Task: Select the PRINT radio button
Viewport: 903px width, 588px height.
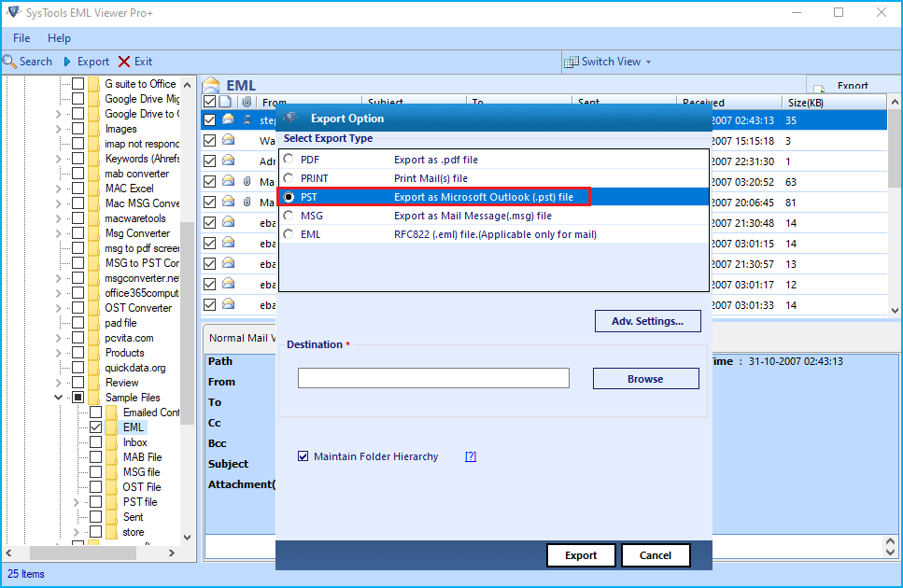Action: click(x=289, y=177)
